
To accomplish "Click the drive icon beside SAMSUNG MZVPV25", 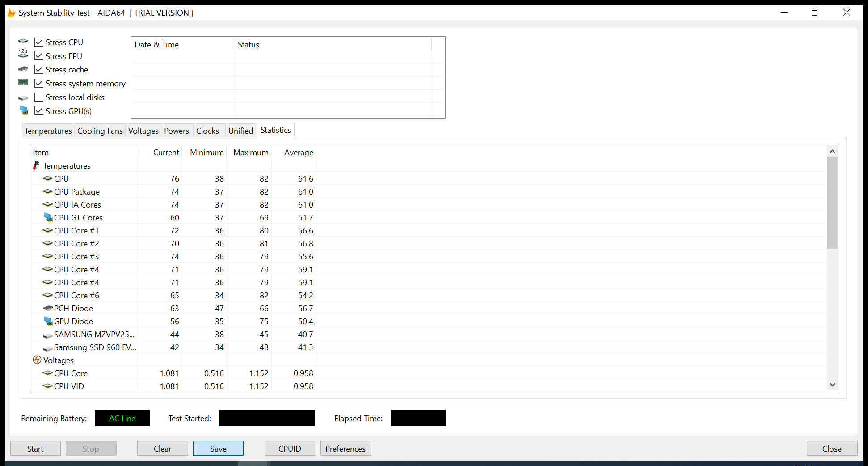I will 47,335.
